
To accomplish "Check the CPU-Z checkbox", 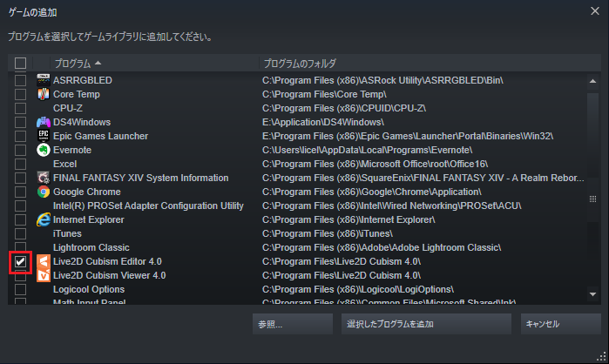I will pyautogui.click(x=20, y=108).
